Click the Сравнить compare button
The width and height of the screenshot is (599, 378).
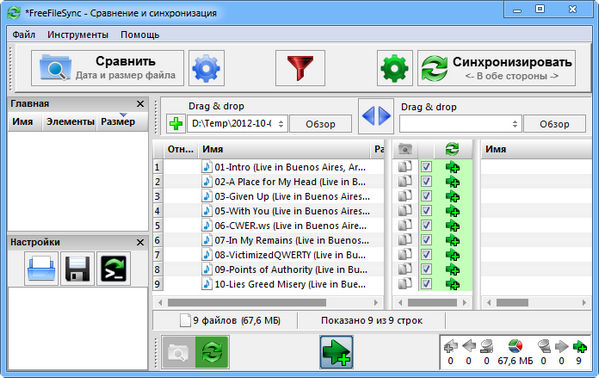pyautogui.click(x=107, y=68)
